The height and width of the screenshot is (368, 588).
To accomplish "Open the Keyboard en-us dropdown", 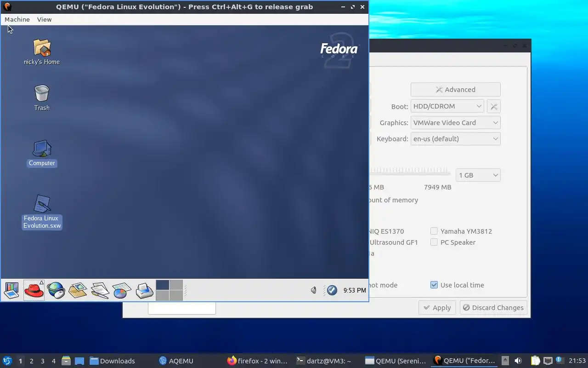I will pos(455,139).
